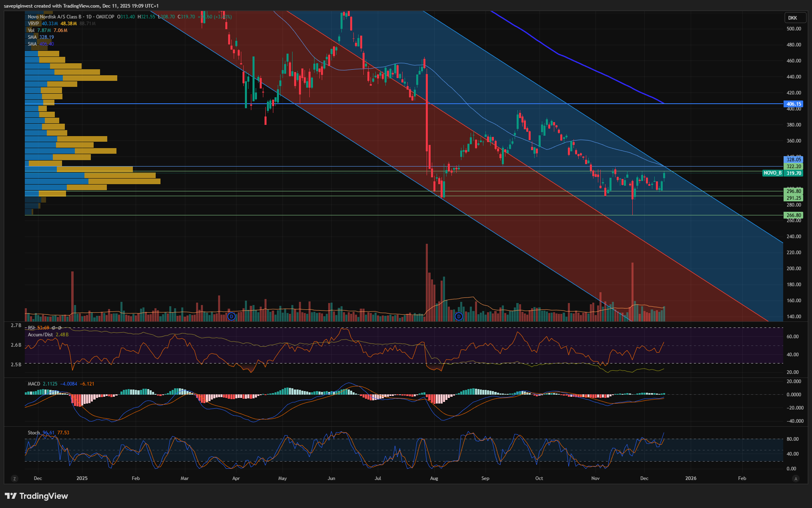
Task: Select the Accum/Dist indicator label
Action: point(40,335)
